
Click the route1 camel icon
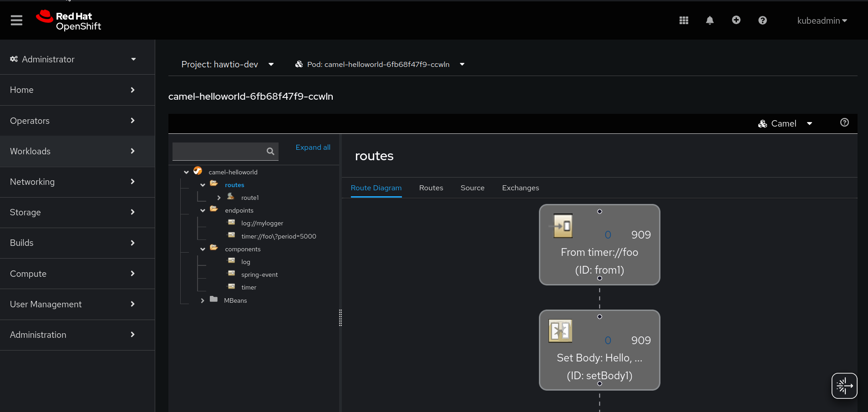[231, 196]
